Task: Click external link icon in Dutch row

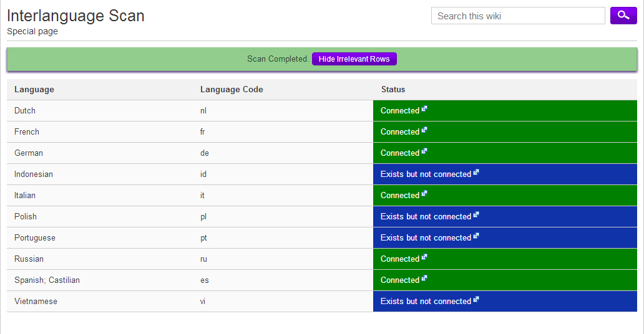Action: 424,109
